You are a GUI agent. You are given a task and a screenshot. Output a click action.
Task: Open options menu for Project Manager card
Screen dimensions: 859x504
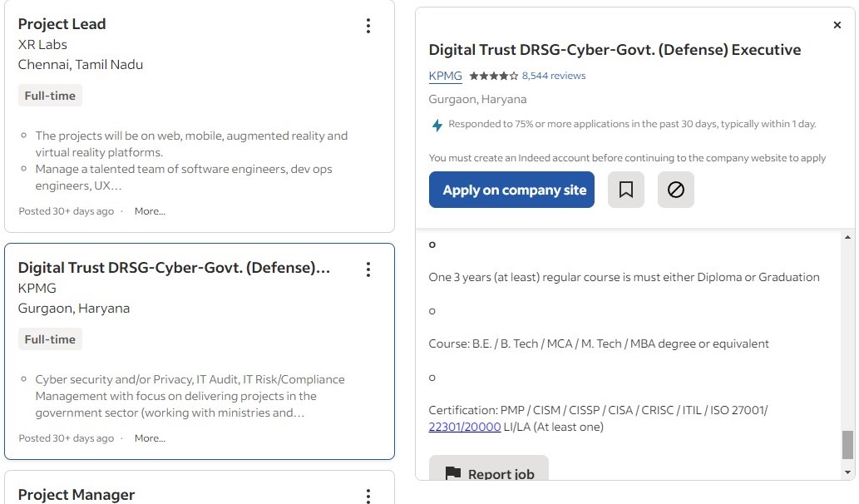click(368, 496)
